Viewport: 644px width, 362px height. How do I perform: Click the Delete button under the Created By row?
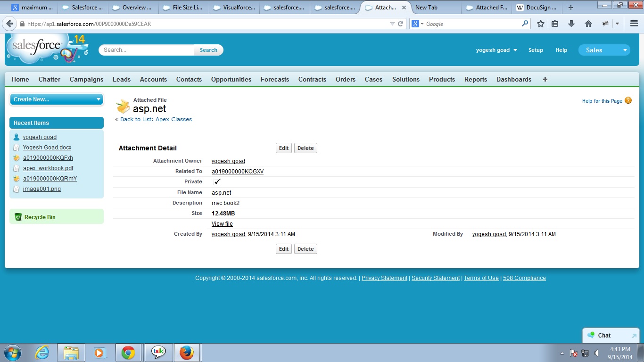pos(305,249)
